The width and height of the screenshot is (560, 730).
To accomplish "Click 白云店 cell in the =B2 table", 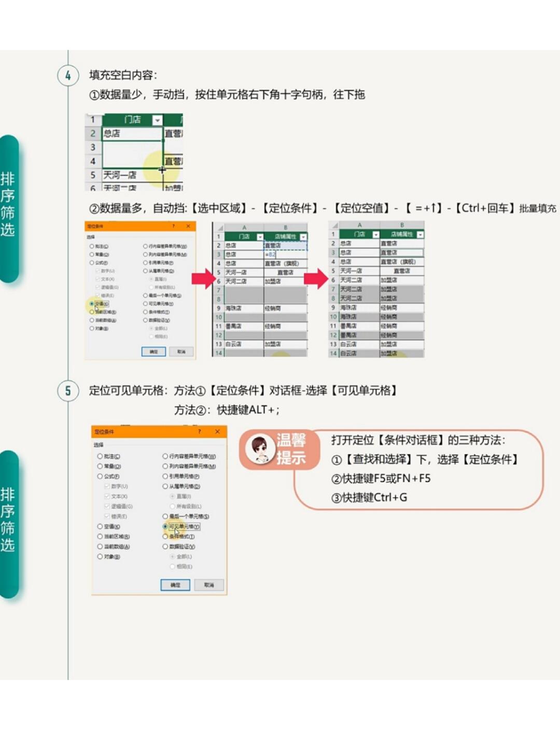I will (244, 344).
